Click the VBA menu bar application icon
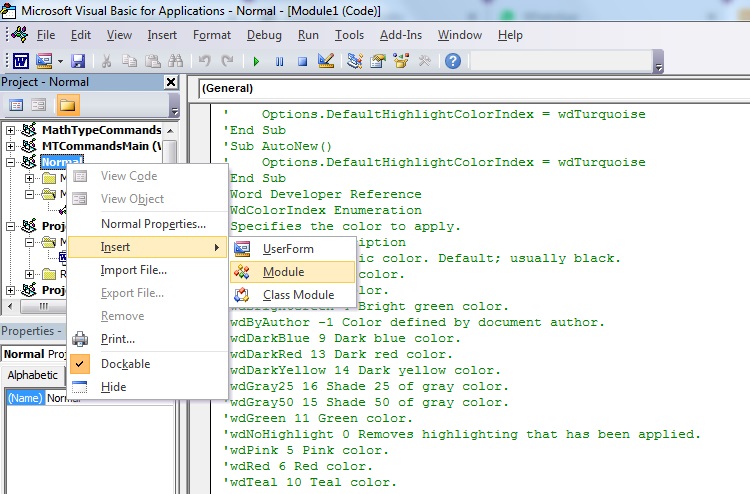The width and height of the screenshot is (750, 494). (x=19, y=35)
